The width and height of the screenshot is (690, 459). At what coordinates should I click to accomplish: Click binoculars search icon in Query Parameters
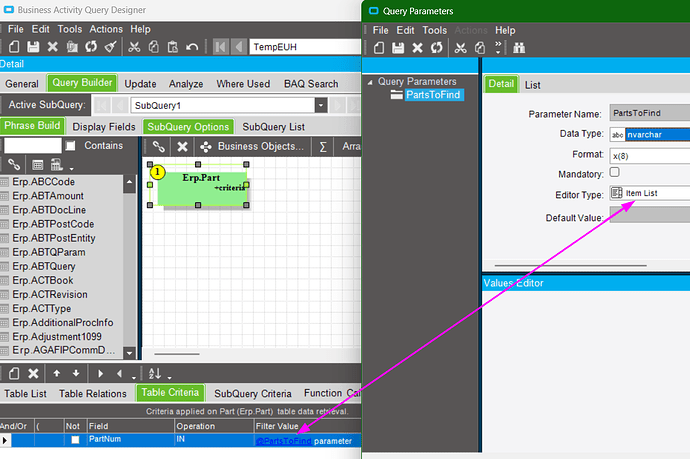point(519,48)
